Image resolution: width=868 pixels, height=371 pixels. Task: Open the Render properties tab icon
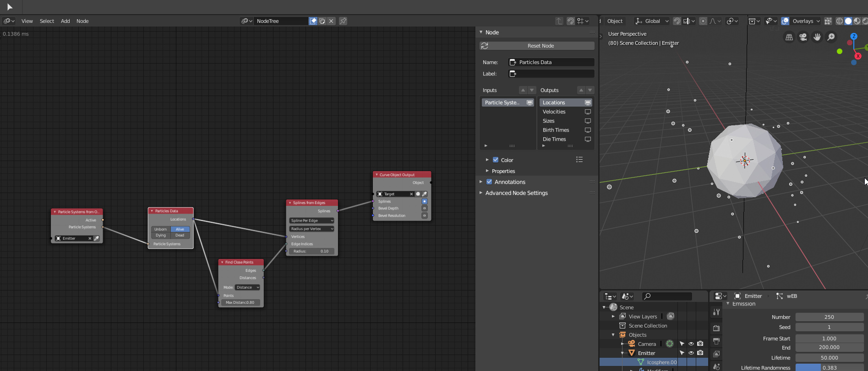[716, 328]
